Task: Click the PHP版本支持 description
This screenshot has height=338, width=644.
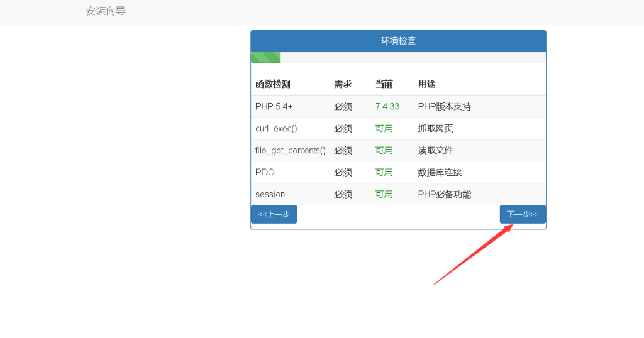Action: (445, 107)
